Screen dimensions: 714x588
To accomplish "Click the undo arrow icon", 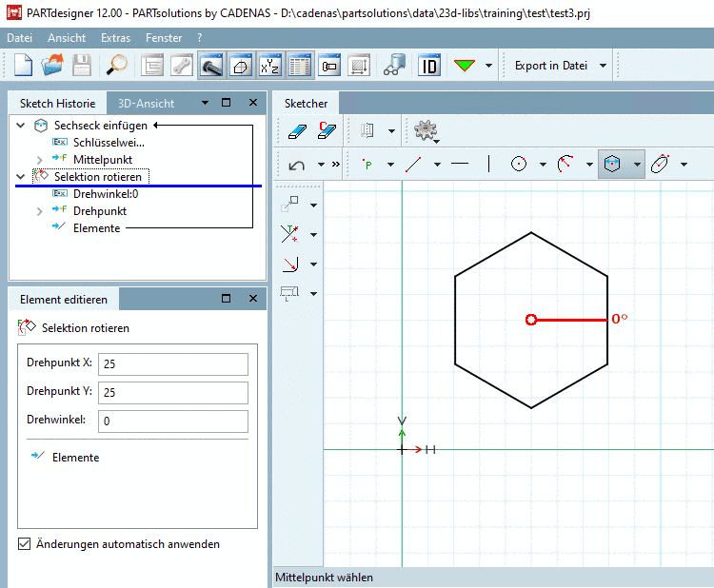I will point(297,164).
